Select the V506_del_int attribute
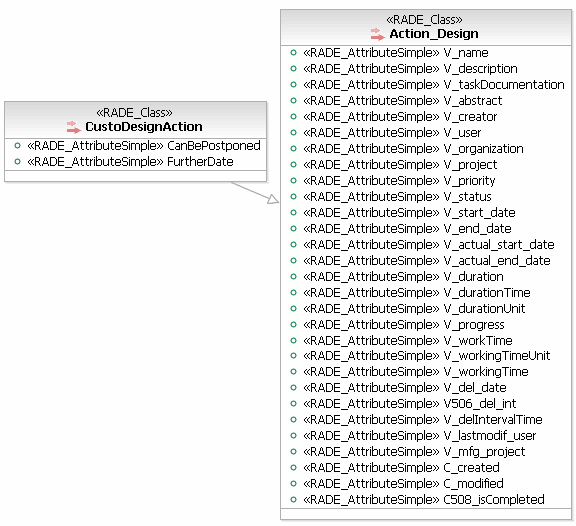This screenshot has height=526, width=576. pos(409,404)
